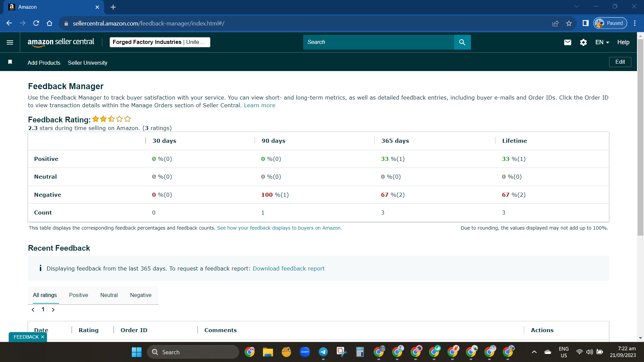
Task: Click the Rating column header
Action: [x=89, y=330]
